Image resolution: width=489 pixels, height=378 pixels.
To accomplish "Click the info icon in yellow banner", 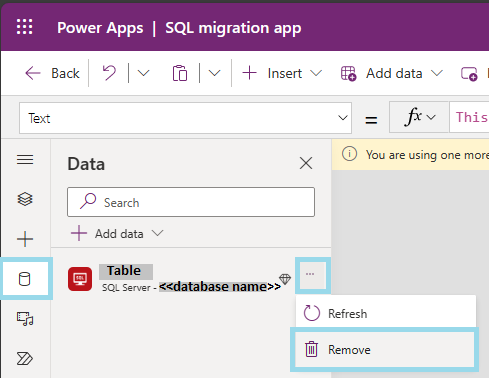I will [349, 154].
